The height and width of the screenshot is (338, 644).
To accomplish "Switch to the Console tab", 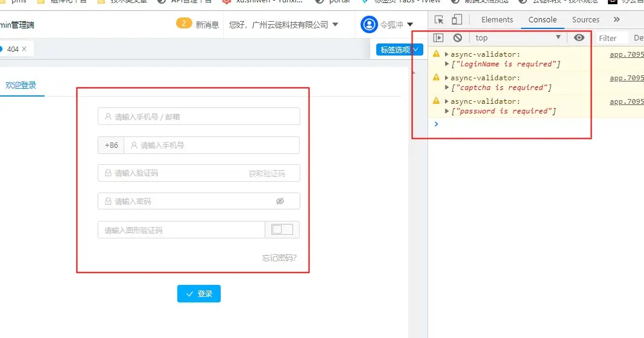I will (542, 20).
